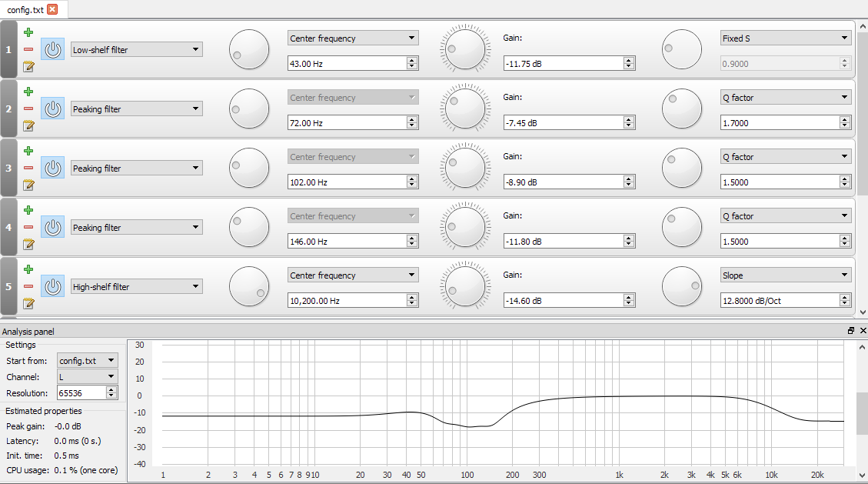Open the Slope dropdown in row 5
The image size is (868, 484).
[x=786, y=275]
